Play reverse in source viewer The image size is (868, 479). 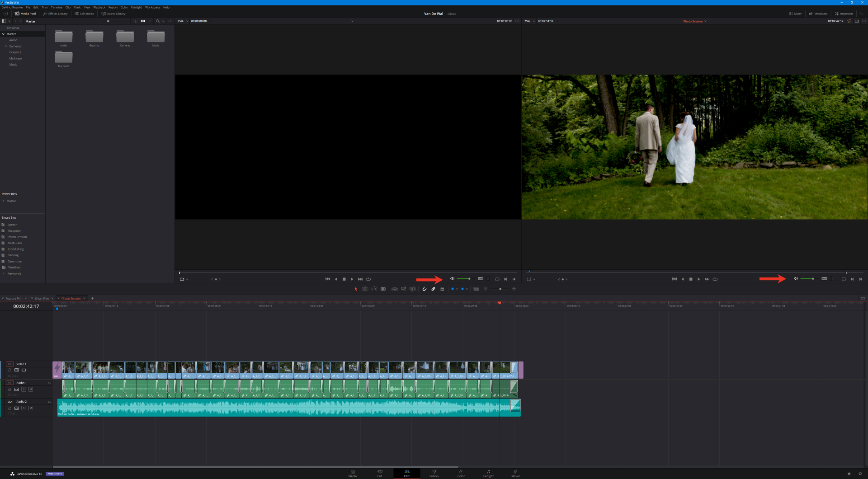(x=336, y=279)
